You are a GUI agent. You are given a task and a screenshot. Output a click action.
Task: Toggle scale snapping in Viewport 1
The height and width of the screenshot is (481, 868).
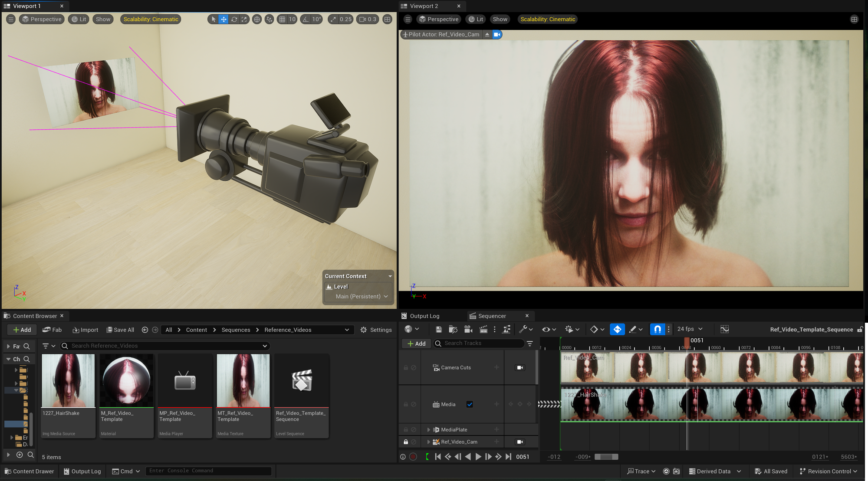click(333, 19)
